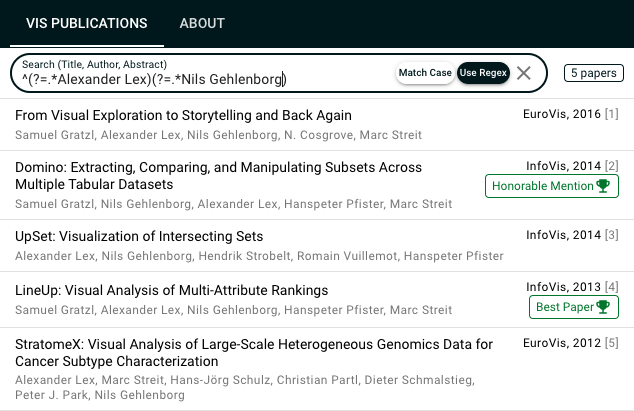
Task: Click trophy icon on Best Paper badge
Action: pyautogui.click(x=603, y=307)
